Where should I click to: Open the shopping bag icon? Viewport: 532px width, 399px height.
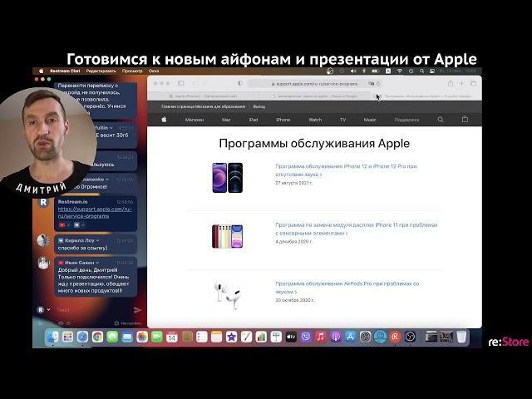[x=465, y=119]
